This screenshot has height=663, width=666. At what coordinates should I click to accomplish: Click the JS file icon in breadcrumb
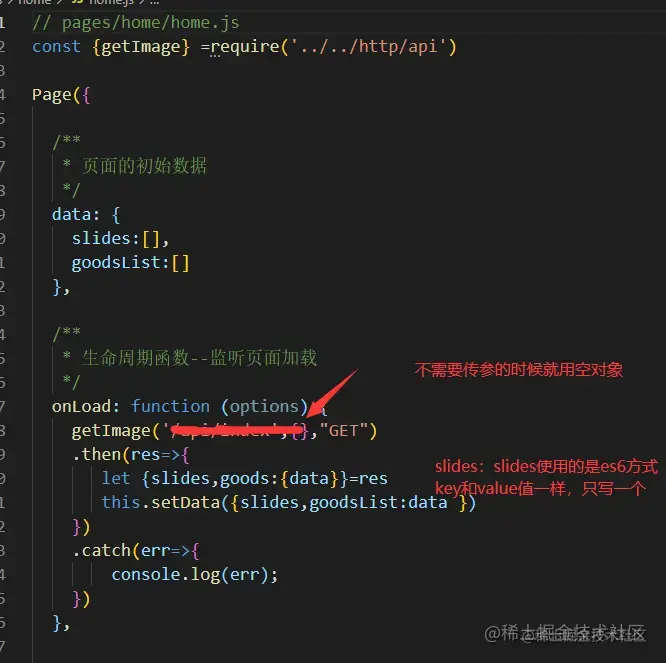point(77,2)
